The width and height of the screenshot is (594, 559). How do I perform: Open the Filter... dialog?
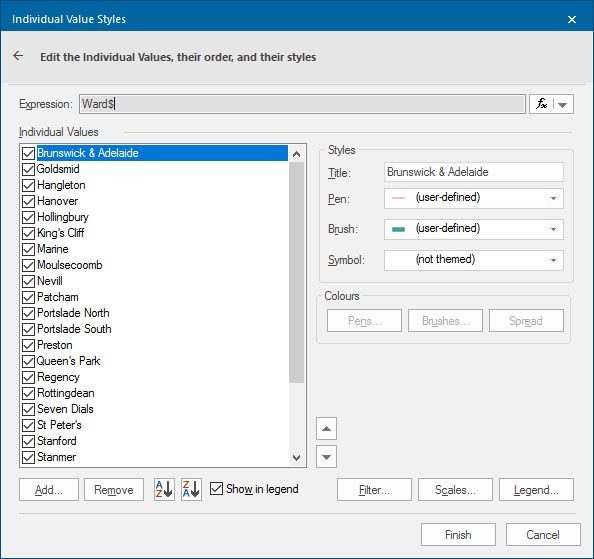click(x=374, y=490)
